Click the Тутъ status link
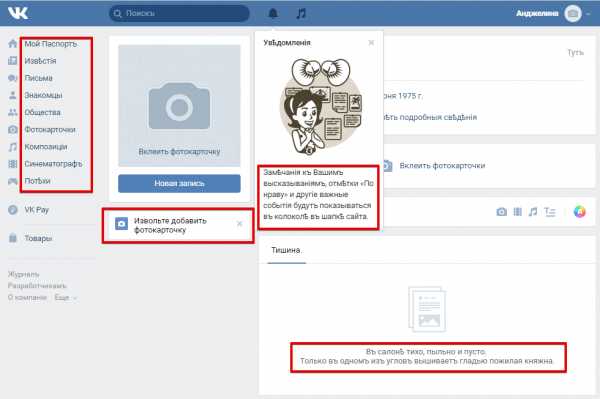 (x=575, y=52)
